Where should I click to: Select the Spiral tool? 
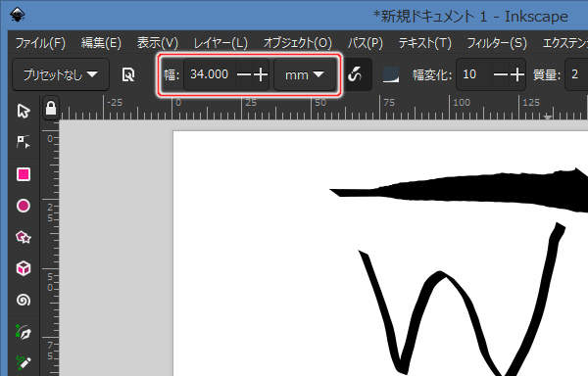click(x=24, y=300)
